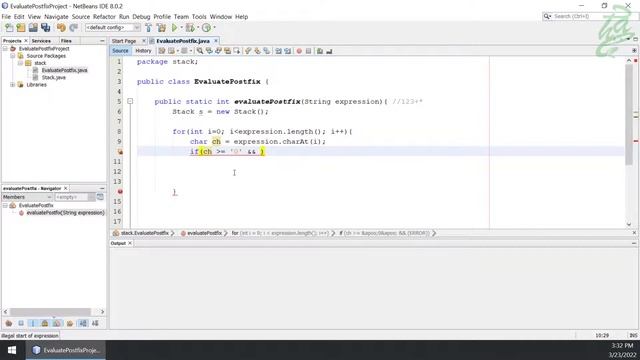Switch to the Services tab
The image size is (640, 360).
pyautogui.click(x=41, y=41)
